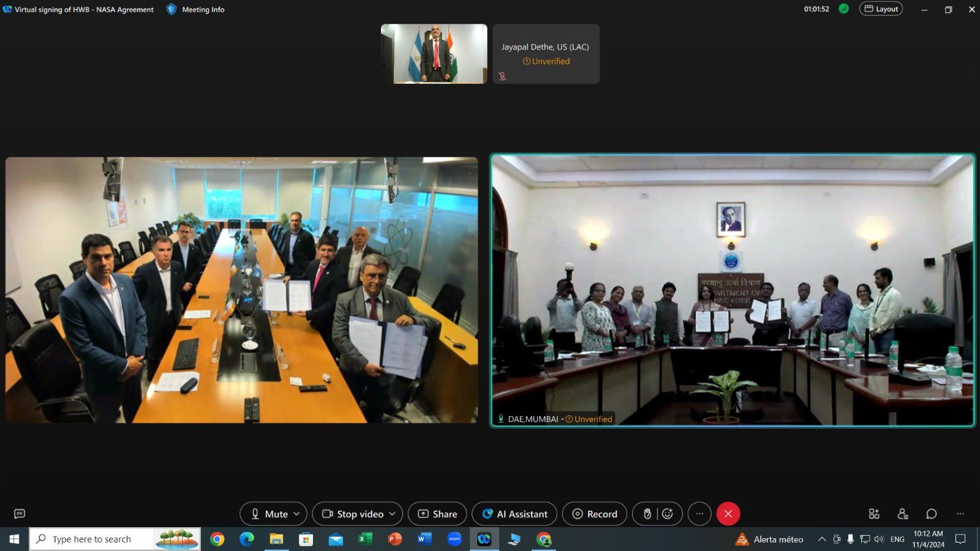Expand audio options arrow beside Mute
Viewport: 980px width, 551px height.
297,514
